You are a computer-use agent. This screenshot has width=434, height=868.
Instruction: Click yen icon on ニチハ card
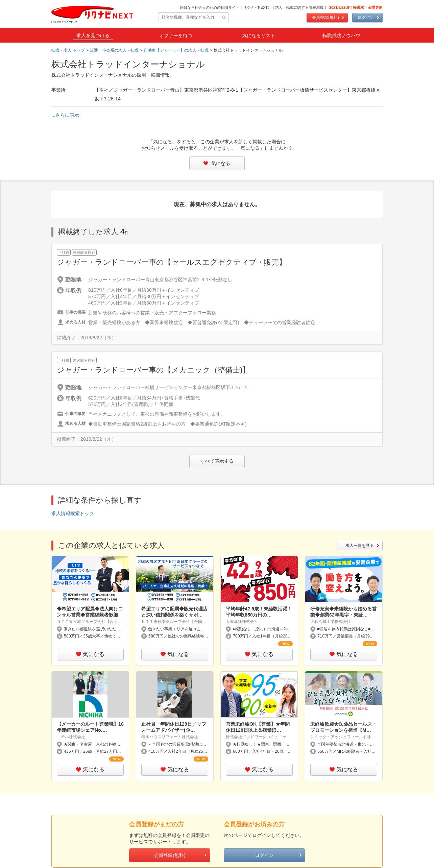[59, 751]
